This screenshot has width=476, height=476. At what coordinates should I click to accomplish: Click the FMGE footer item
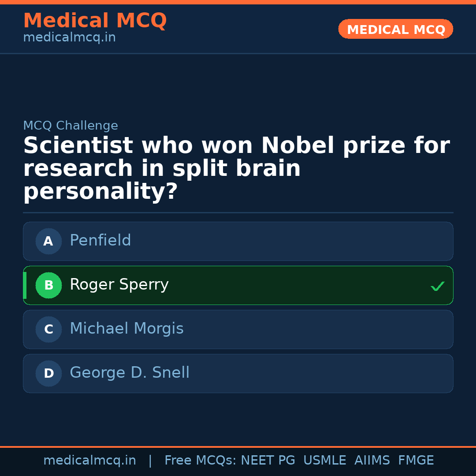pyautogui.click(x=416, y=461)
